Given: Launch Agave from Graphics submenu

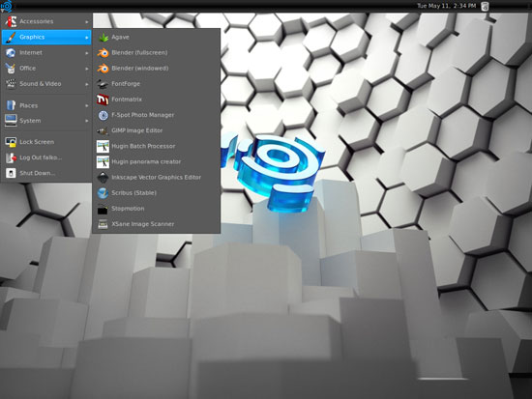Looking at the screenshot, I should pos(157,37).
